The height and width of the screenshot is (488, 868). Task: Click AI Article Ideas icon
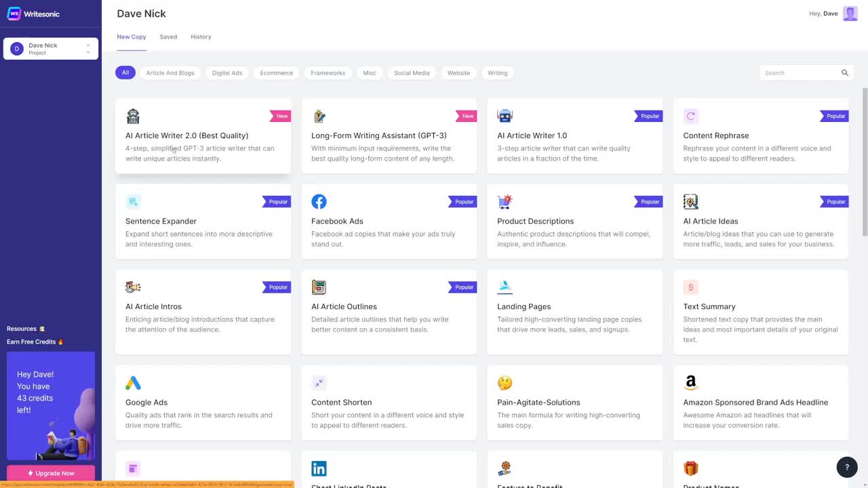(690, 201)
